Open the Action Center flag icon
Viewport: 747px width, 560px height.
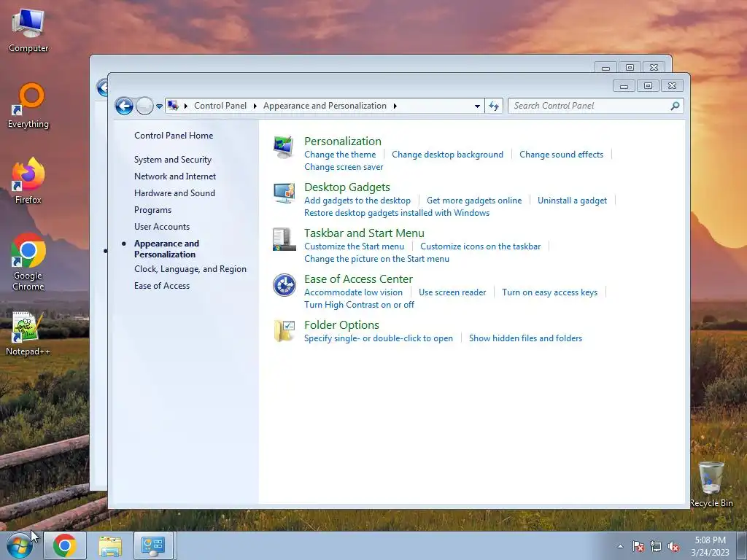point(638,546)
